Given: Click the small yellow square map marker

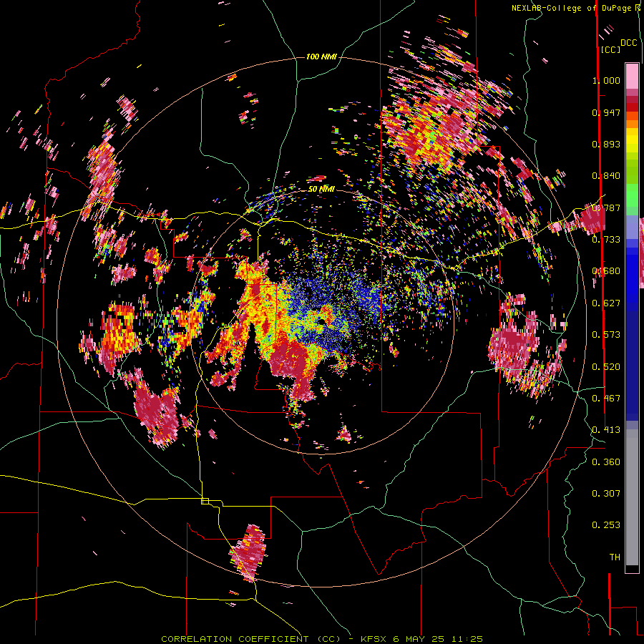Looking at the screenshot, I should tap(205, 501).
